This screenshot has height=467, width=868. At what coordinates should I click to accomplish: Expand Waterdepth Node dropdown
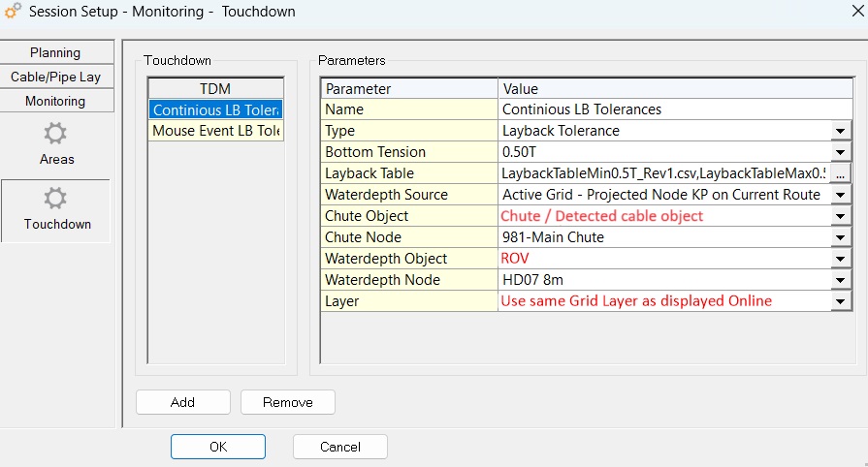coord(840,280)
